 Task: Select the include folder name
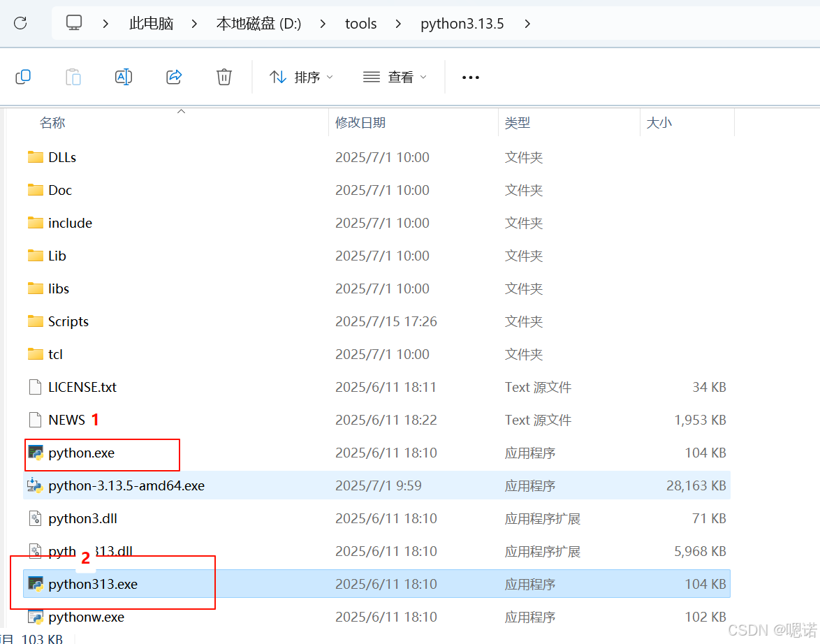70,224
